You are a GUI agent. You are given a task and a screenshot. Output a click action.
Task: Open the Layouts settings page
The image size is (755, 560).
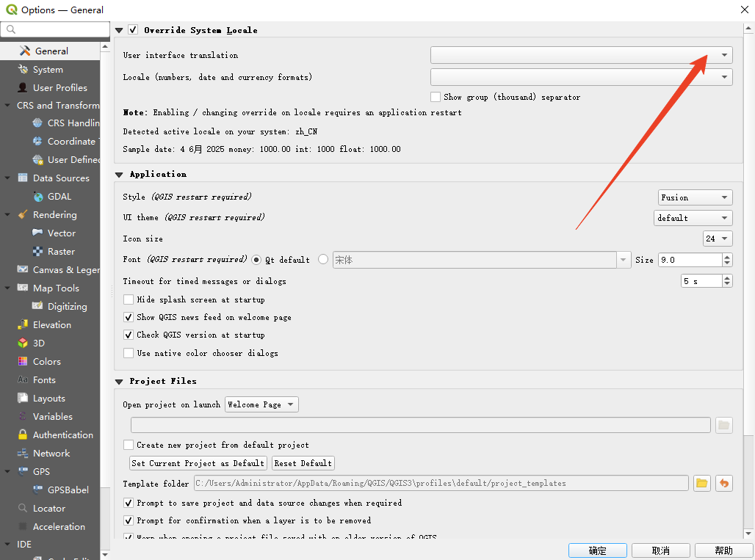48,399
